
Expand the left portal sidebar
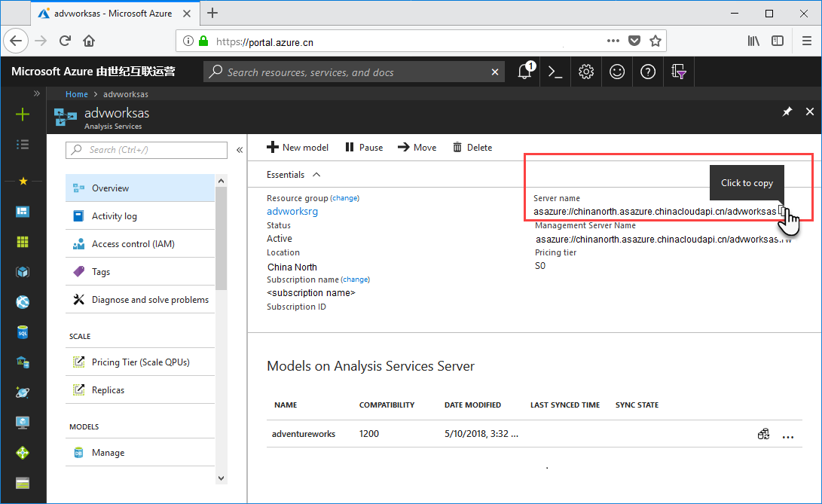[36, 93]
